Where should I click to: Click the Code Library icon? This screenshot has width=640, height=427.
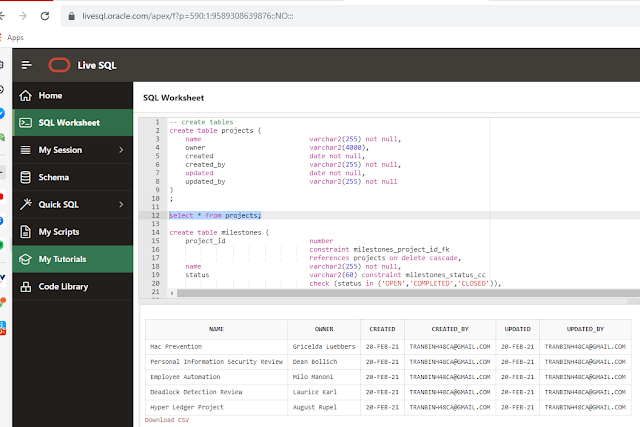25,286
